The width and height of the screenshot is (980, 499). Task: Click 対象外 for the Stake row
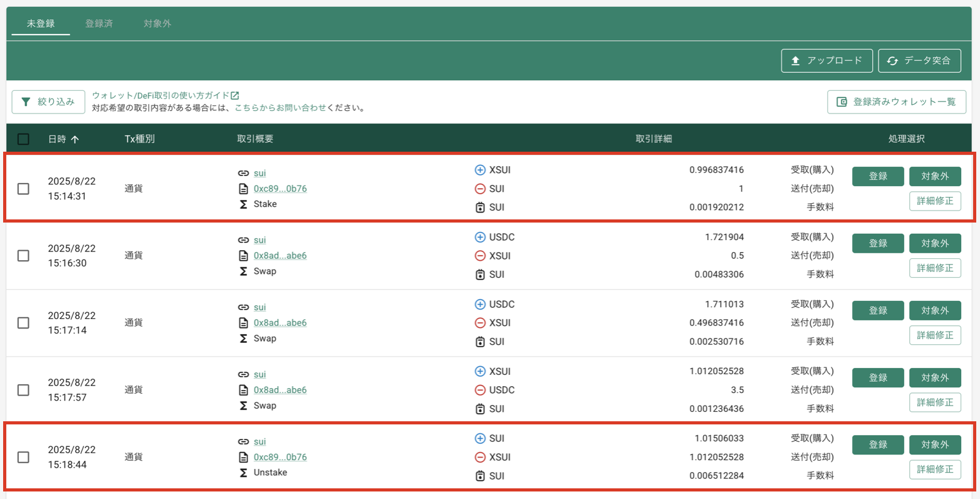click(x=935, y=176)
